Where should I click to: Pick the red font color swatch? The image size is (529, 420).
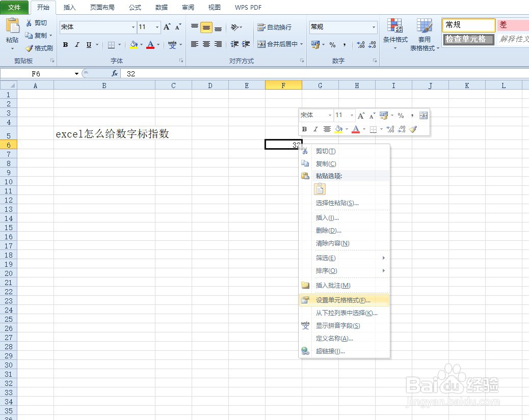pos(150,45)
